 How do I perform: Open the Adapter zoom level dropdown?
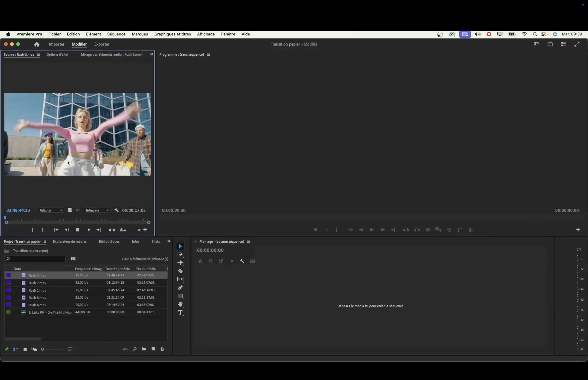(51, 210)
